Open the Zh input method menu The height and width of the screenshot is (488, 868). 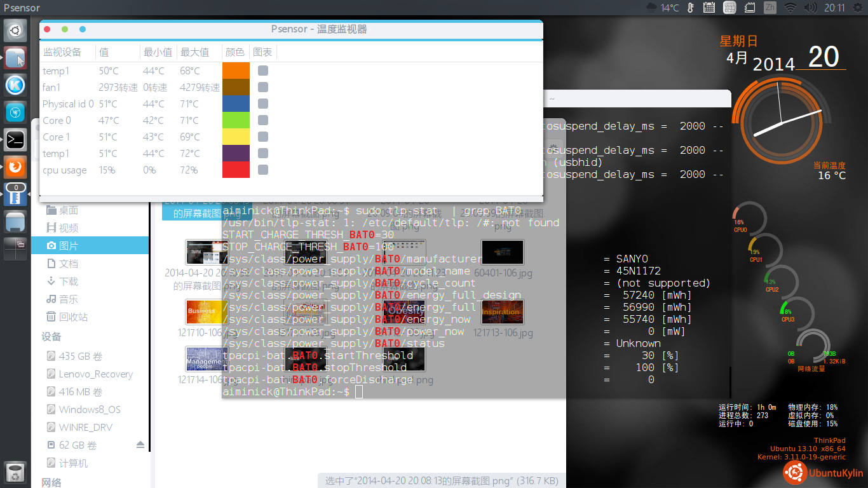click(x=770, y=8)
